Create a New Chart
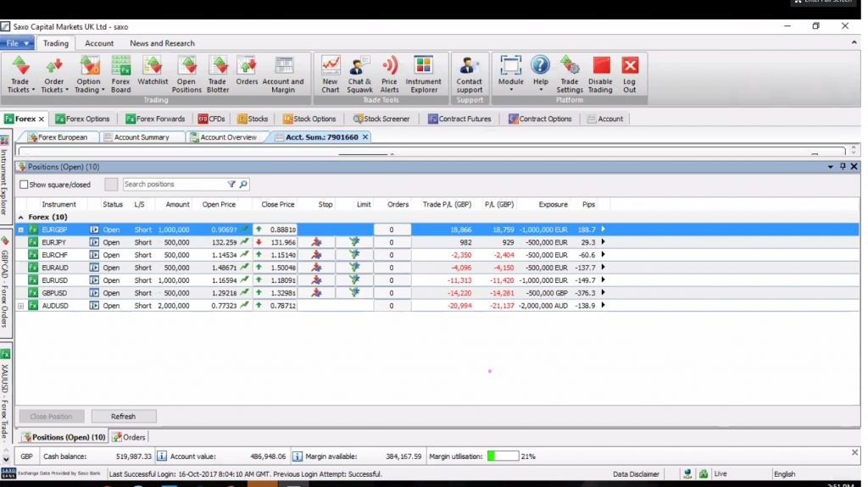Image resolution: width=868 pixels, height=487 pixels. point(331,75)
